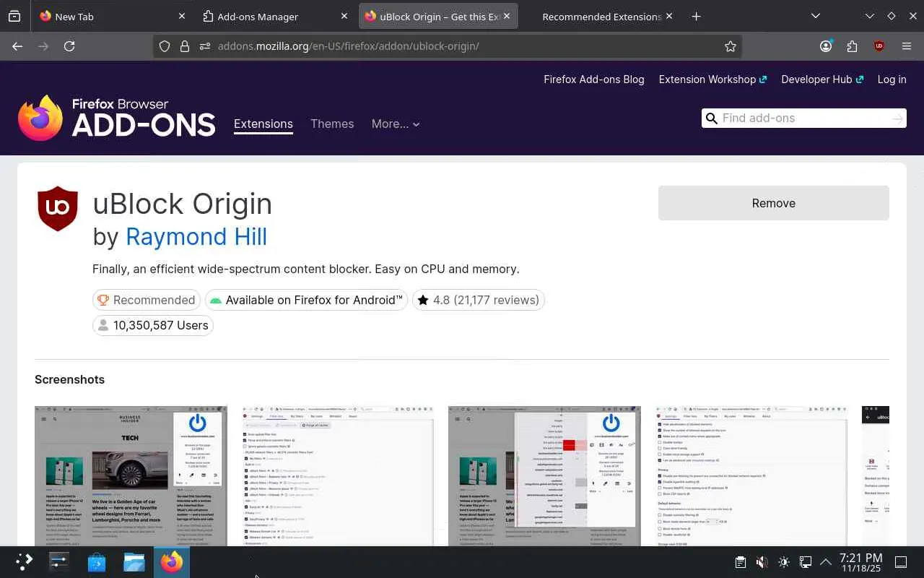Image resolution: width=924 pixels, height=578 pixels.
Task: Switch to the Recommended Extensions tab
Action: pos(601,16)
